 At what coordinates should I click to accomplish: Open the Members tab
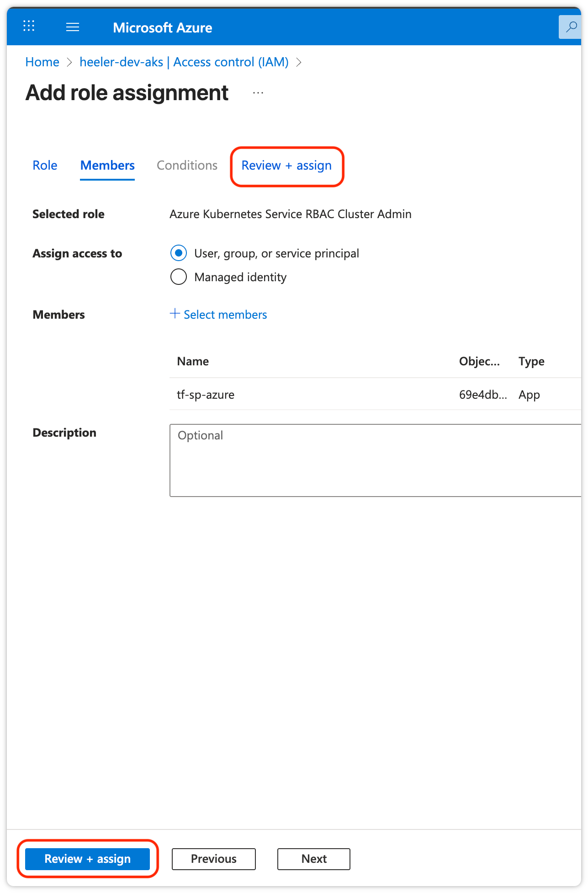(x=107, y=166)
